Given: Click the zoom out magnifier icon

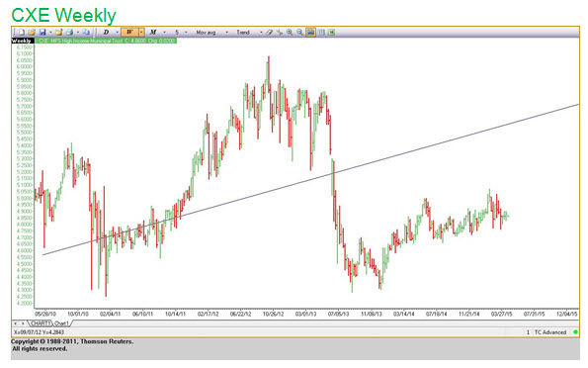Looking at the screenshot, I should click(x=300, y=33).
